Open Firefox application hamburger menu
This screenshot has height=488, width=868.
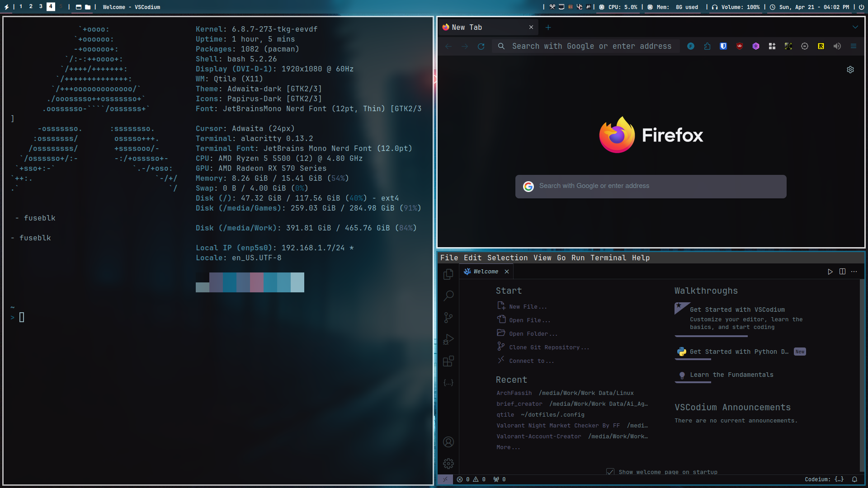[x=854, y=46]
